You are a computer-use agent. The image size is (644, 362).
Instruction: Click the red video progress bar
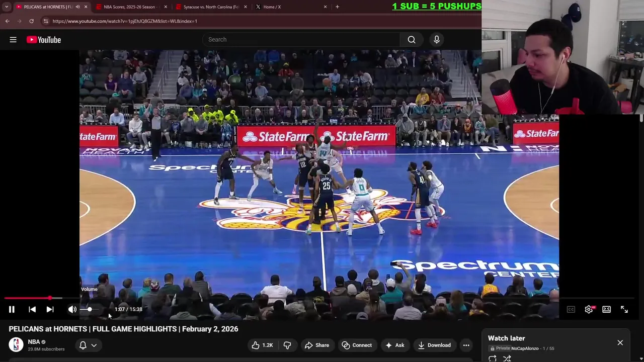pyautogui.click(x=28, y=298)
